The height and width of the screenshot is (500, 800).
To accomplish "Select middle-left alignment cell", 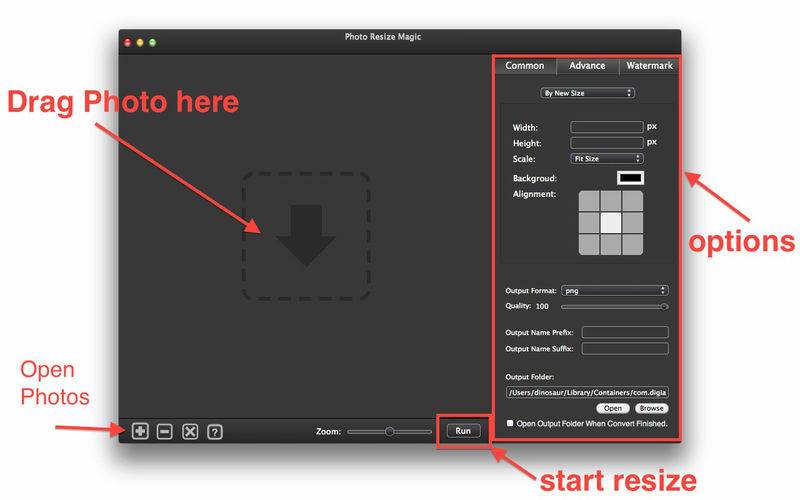I will 589,222.
